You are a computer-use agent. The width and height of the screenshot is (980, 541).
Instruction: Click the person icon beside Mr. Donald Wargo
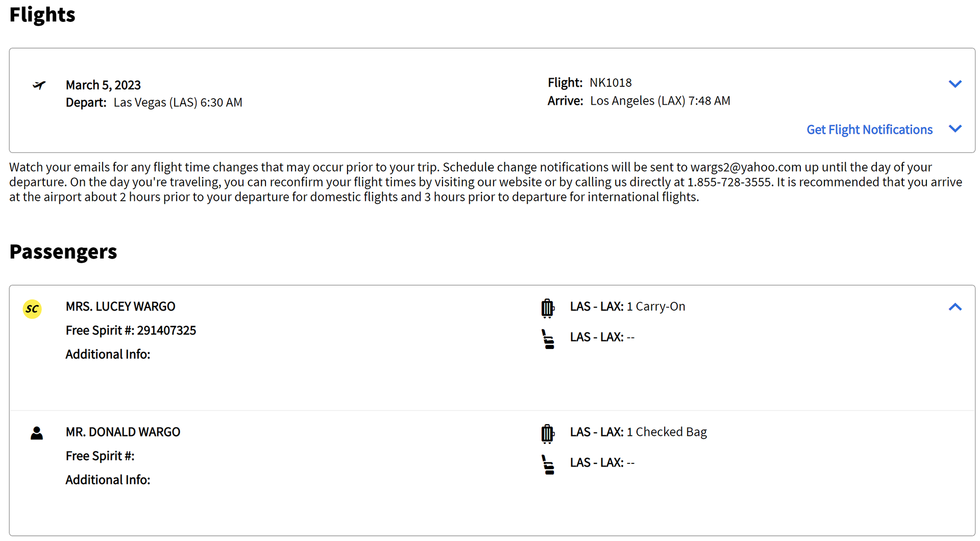click(37, 433)
